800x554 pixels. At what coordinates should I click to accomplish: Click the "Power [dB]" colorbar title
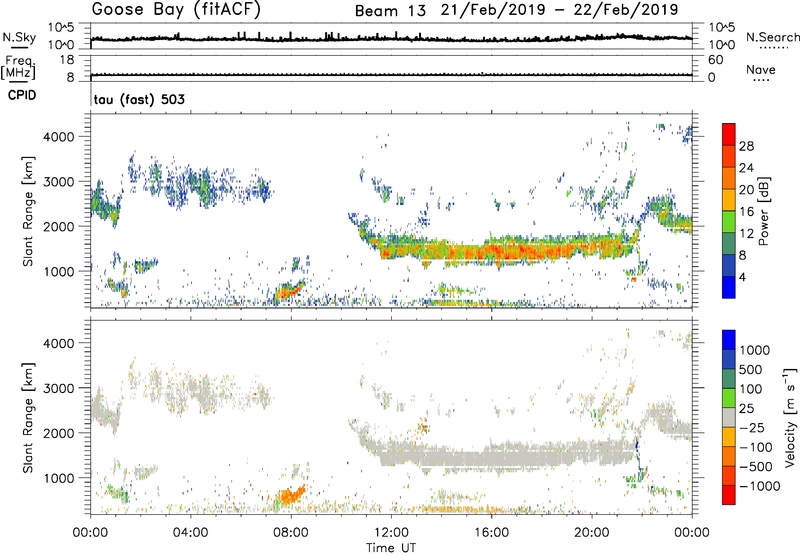coord(763,211)
